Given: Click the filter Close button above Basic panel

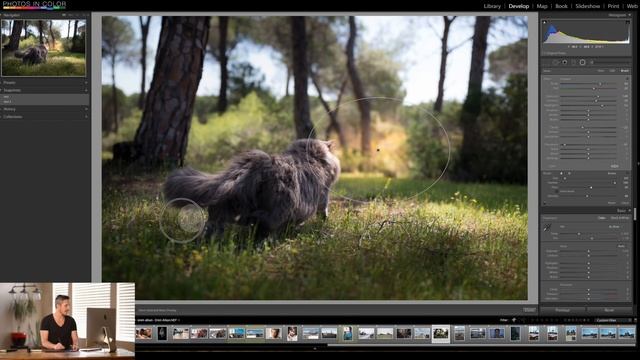Looking at the screenshot, I should tap(625, 203).
